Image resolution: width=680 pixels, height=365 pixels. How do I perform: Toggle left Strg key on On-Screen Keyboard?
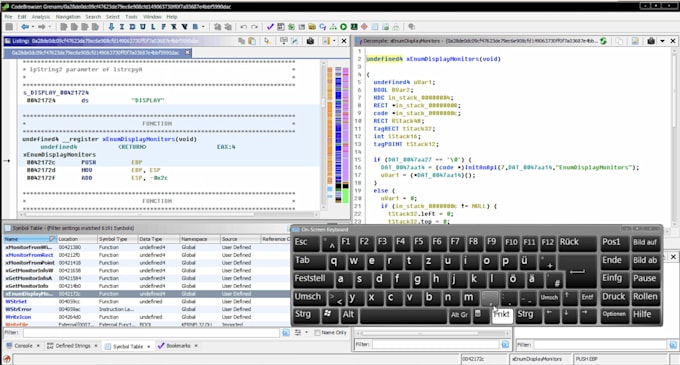306,315
